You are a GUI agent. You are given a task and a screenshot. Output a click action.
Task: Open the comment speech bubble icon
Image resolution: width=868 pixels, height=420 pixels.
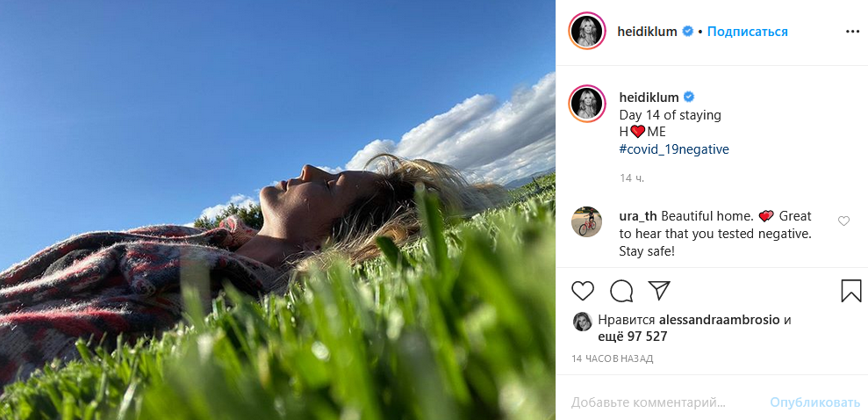coord(621,290)
